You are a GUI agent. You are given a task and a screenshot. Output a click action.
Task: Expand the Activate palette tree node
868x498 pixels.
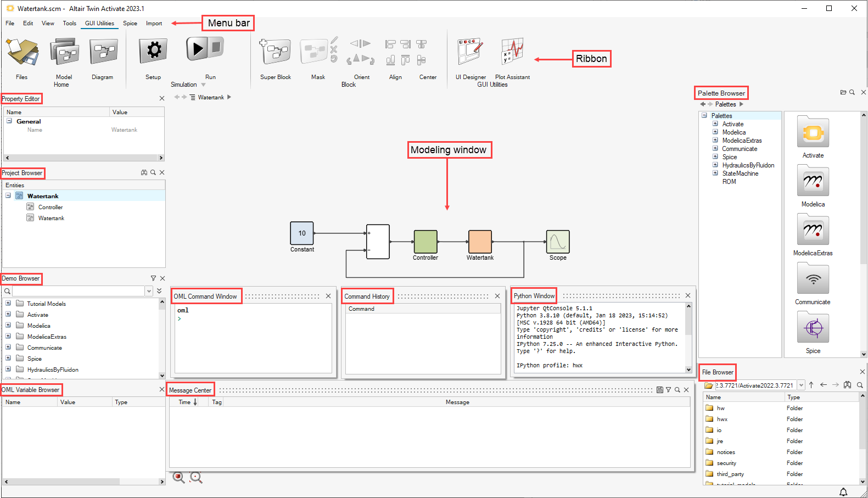tap(715, 124)
